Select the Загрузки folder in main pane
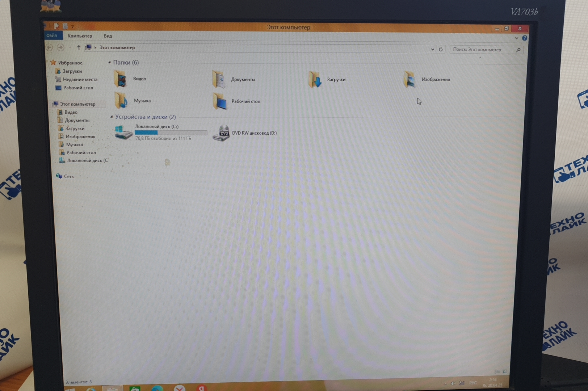 [315, 80]
